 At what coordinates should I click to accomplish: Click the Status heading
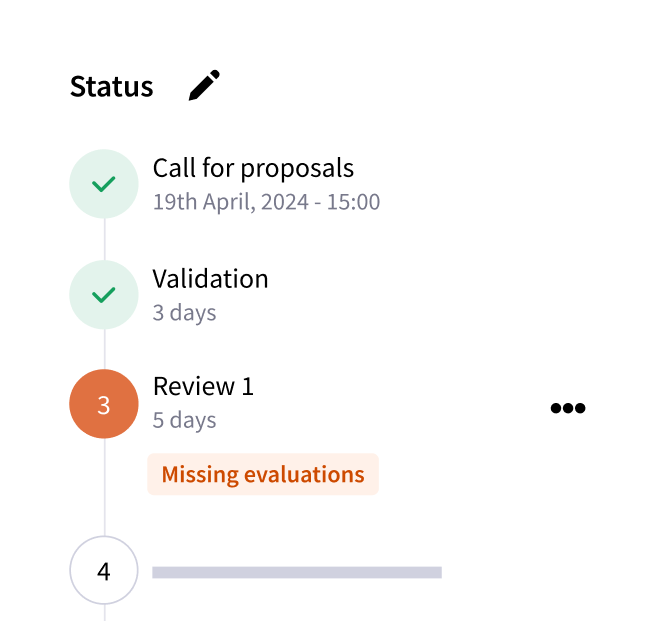(112, 87)
